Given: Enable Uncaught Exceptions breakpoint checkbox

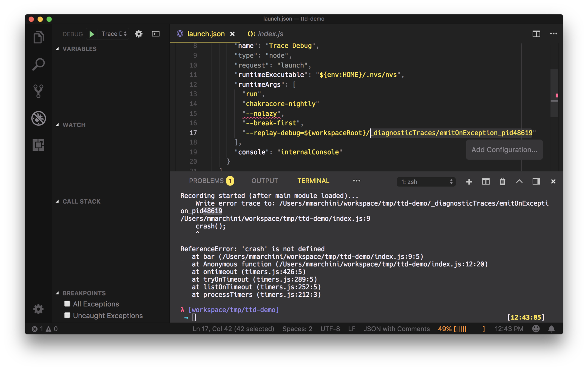Looking at the screenshot, I should pos(67,315).
